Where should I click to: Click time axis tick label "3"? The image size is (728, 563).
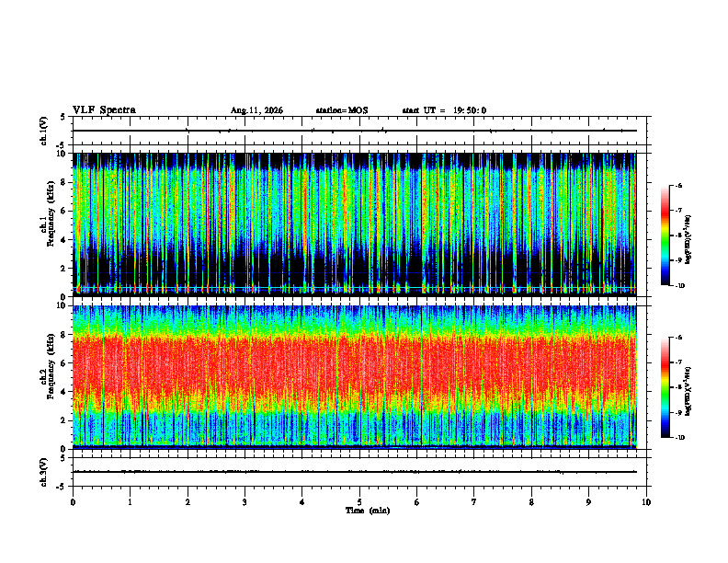[x=245, y=502]
